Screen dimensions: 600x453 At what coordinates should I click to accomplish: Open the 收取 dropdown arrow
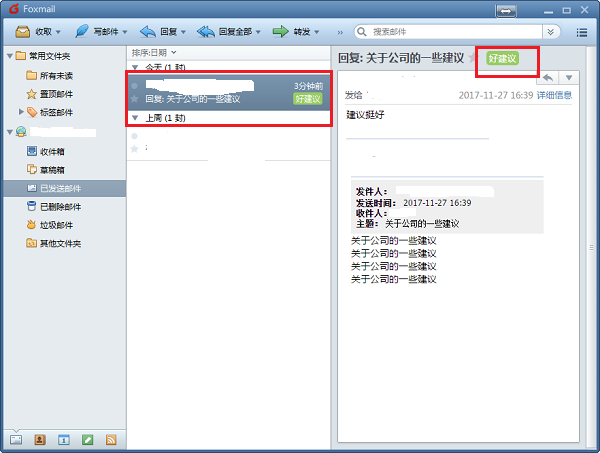point(58,32)
